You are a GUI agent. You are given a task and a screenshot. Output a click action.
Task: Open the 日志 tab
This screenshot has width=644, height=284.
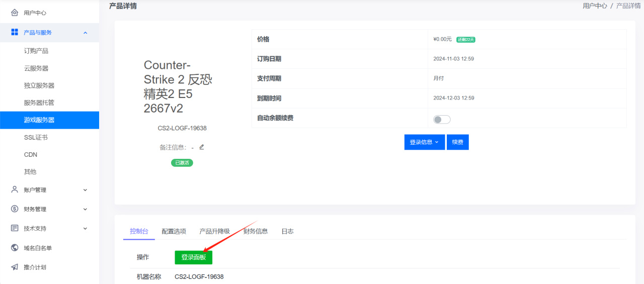point(287,231)
